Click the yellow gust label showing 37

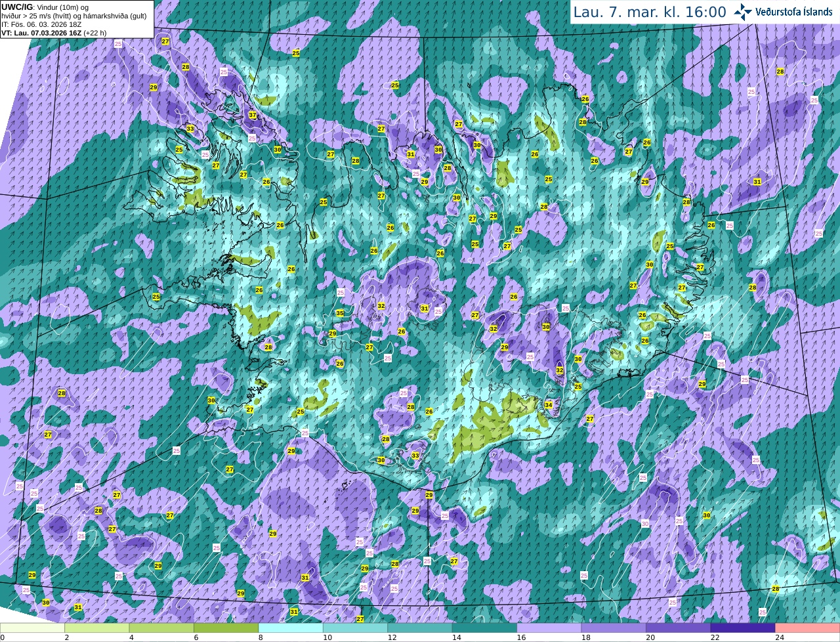[x=253, y=115]
